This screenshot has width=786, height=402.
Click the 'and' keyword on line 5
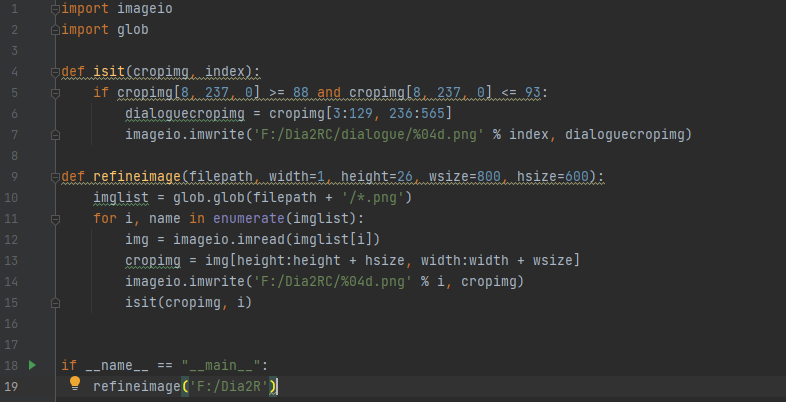point(329,93)
